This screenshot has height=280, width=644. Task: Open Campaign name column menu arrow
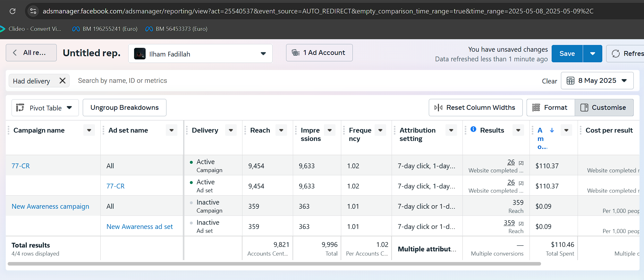click(89, 130)
